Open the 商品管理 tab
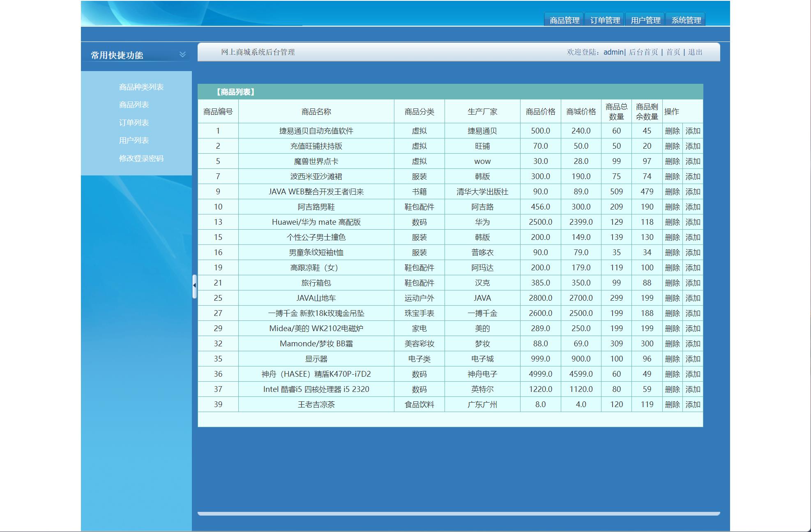Screen dimensions: 811x532 pyautogui.click(x=564, y=19)
